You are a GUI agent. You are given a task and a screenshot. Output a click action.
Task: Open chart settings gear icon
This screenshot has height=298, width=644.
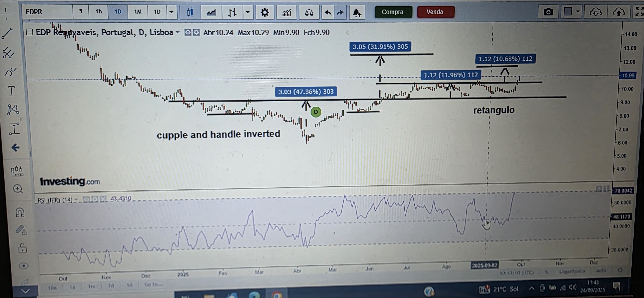coord(265,12)
